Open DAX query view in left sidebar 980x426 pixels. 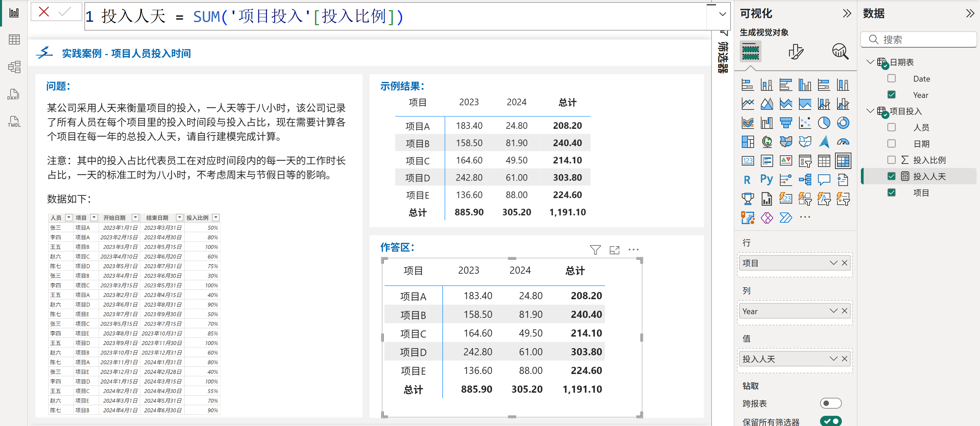14,95
